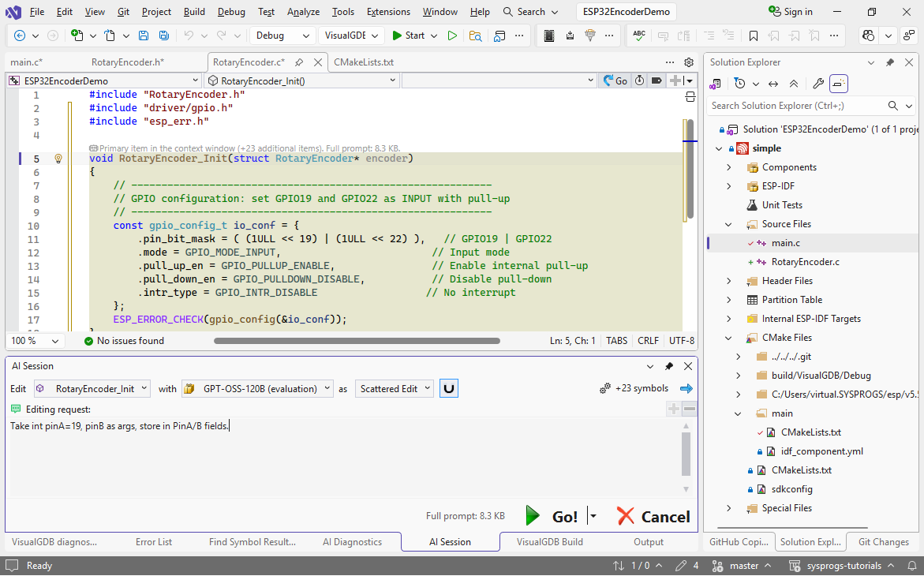Image resolution: width=924 pixels, height=576 pixels.
Task: Start without debugging using the hollow play icon
Action: (x=452, y=36)
